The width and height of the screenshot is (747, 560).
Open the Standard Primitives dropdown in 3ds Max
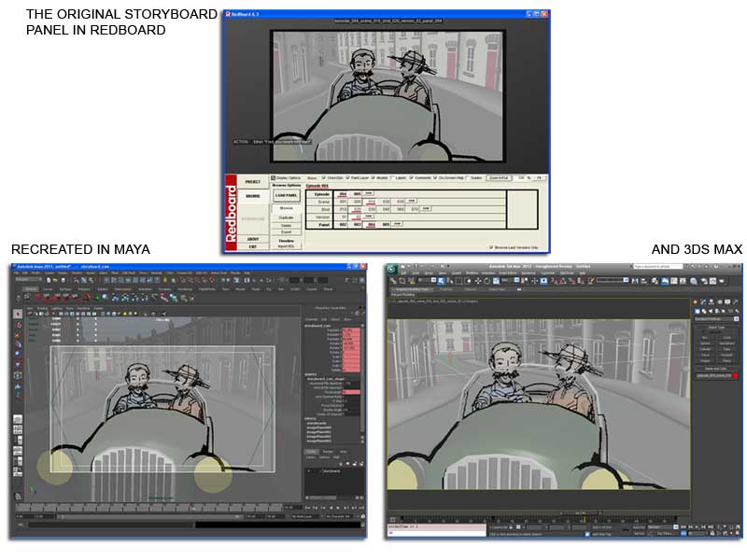coord(716,318)
